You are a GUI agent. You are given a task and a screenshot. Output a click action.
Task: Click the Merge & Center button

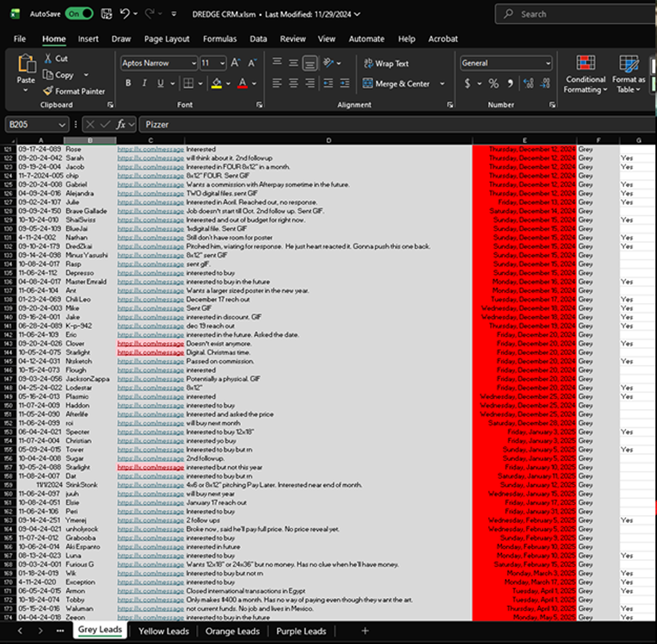[396, 83]
